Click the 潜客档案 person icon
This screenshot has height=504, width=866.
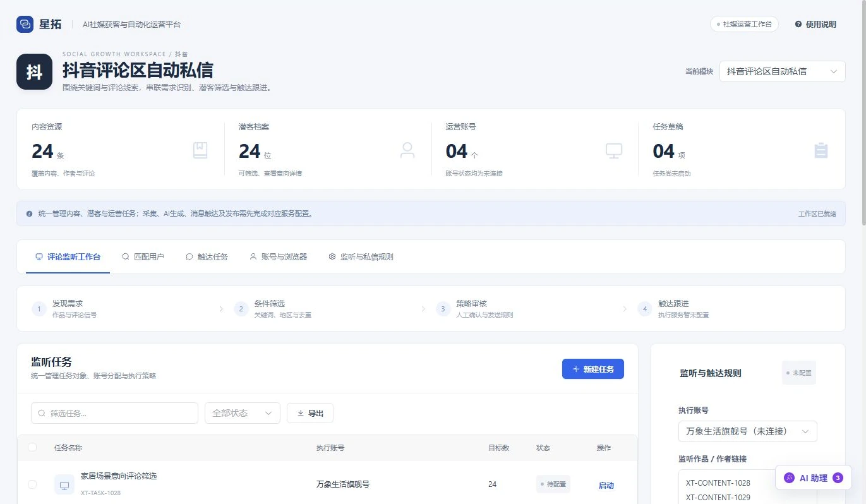(407, 150)
